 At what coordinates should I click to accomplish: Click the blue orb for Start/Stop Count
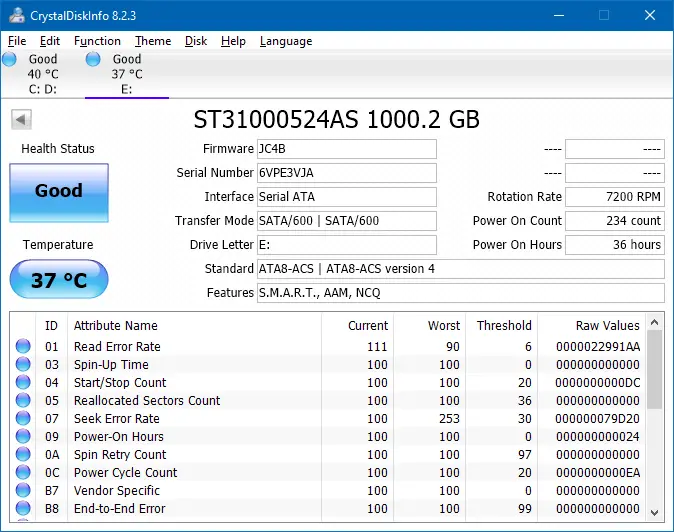pos(23,382)
